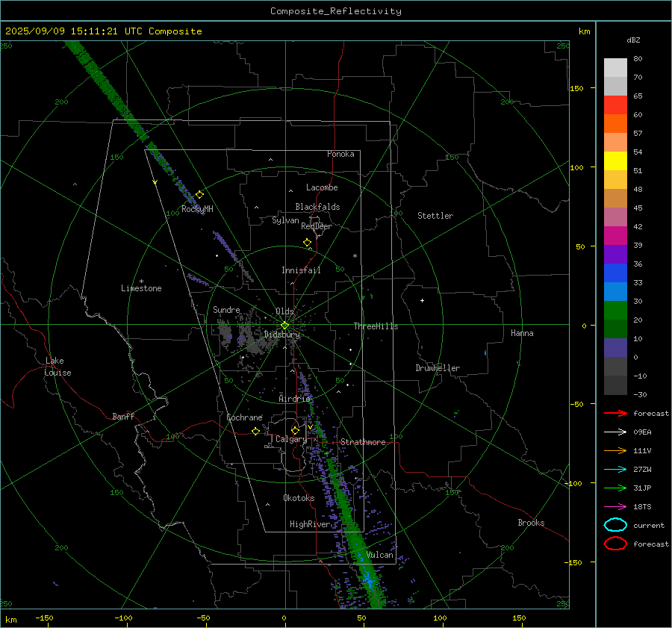This screenshot has width=672, height=628.
Task: Click the HighRiver label
Action: pos(310,524)
